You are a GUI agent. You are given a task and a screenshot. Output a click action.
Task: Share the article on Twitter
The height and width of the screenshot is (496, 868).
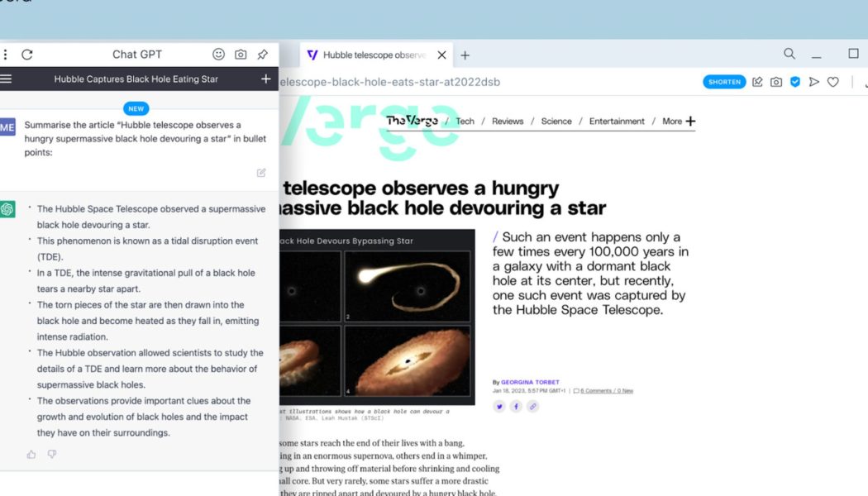499,406
